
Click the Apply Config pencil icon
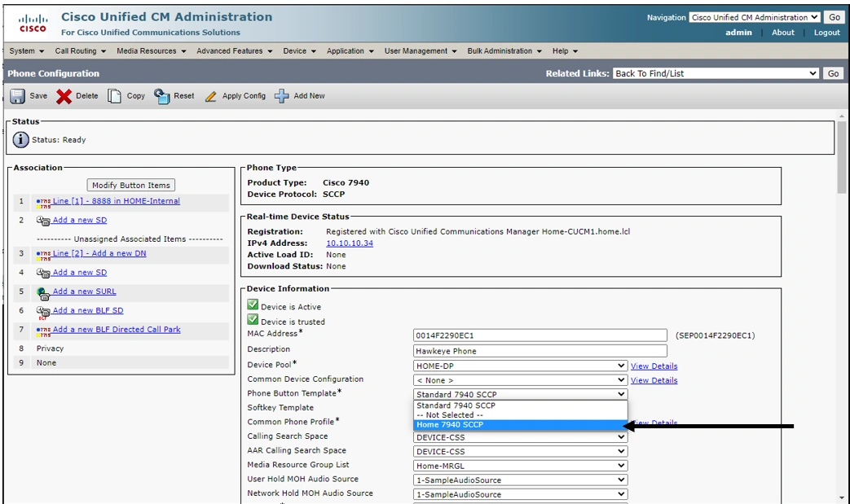pos(211,96)
